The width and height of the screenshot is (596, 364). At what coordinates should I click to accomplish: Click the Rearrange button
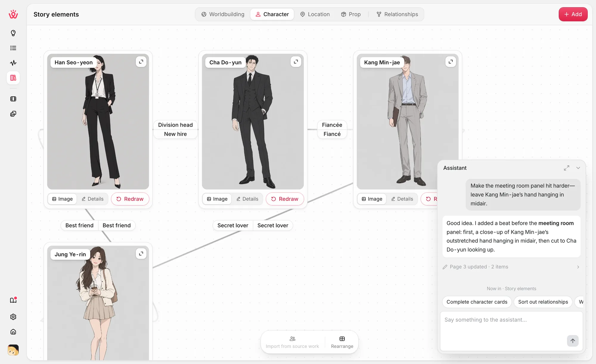(342, 342)
